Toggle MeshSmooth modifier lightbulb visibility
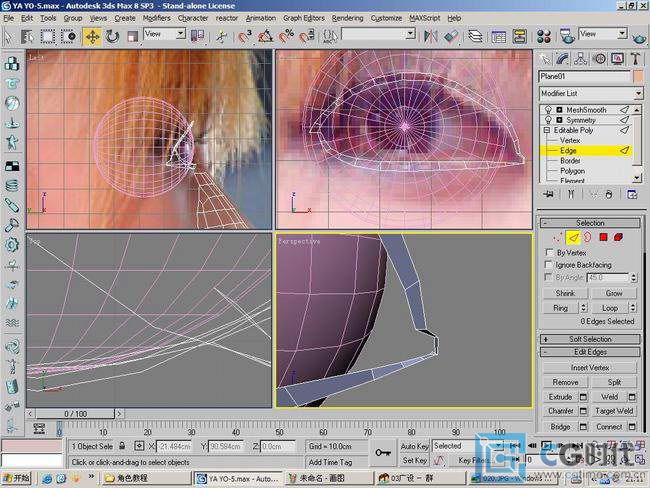 548,110
